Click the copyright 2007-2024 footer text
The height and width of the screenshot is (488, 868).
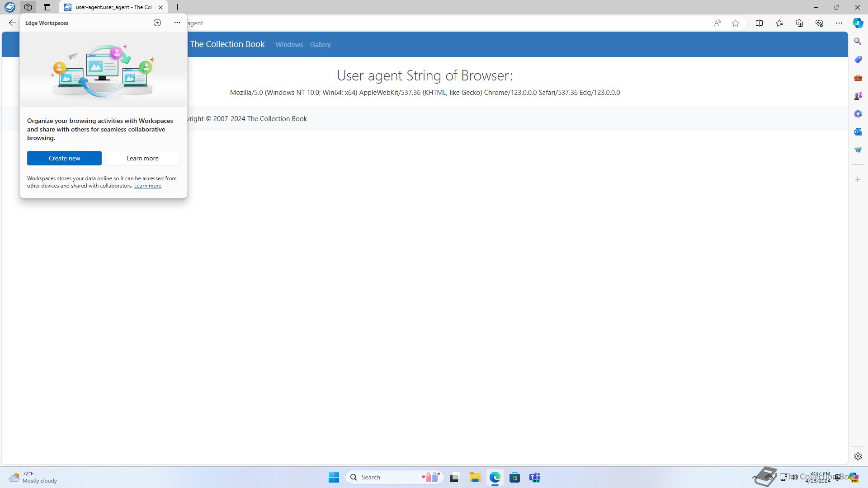(247, 119)
